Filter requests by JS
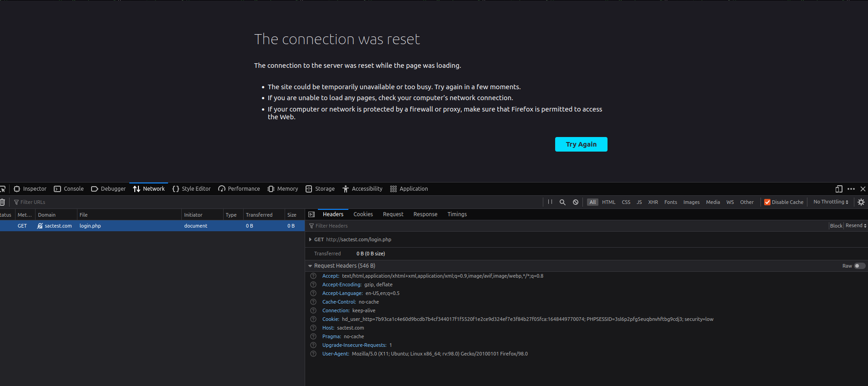The image size is (868, 386). (639, 202)
